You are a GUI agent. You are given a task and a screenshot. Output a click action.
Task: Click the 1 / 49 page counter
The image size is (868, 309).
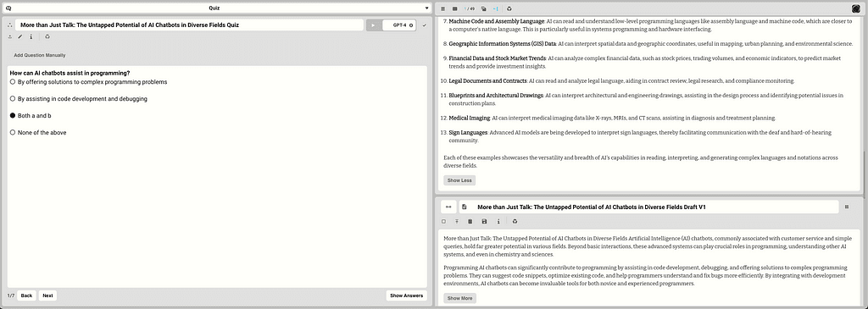click(x=470, y=8)
